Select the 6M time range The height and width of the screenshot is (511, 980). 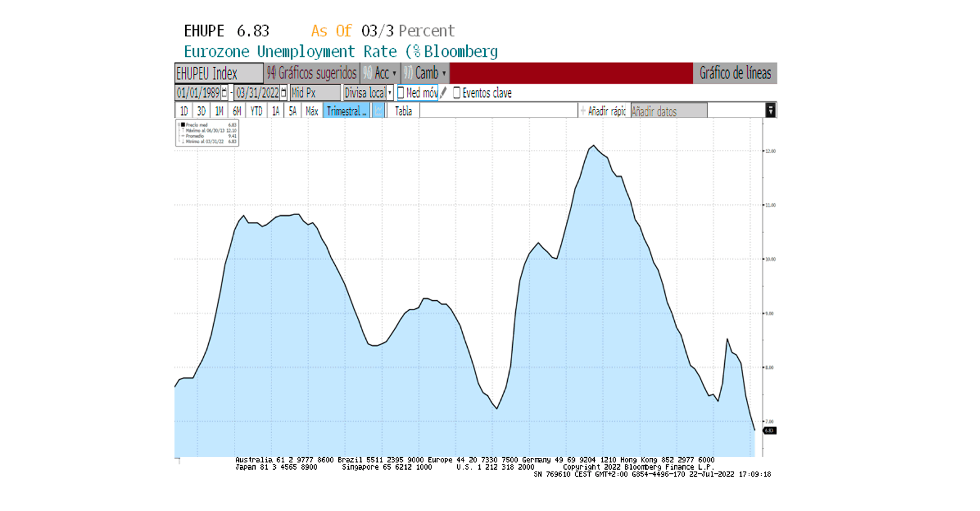click(x=237, y=111)
